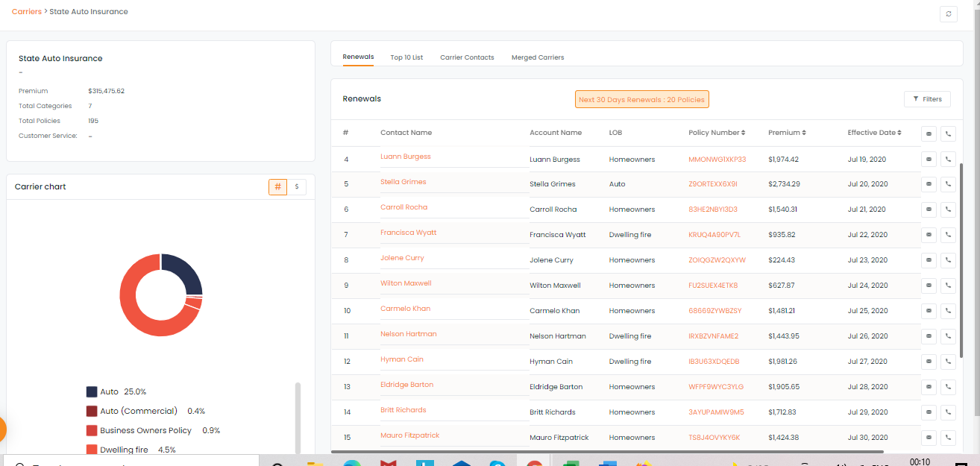Click the Contact Name column header
This screenshot has height=466, width=980.
point(406,133)
